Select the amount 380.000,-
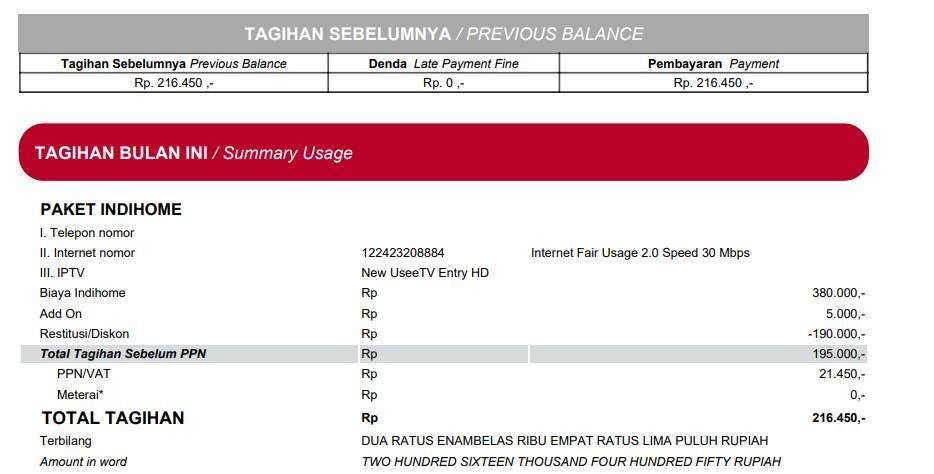Viewport: 934px width, 474px height. click(x=839, y=293)
